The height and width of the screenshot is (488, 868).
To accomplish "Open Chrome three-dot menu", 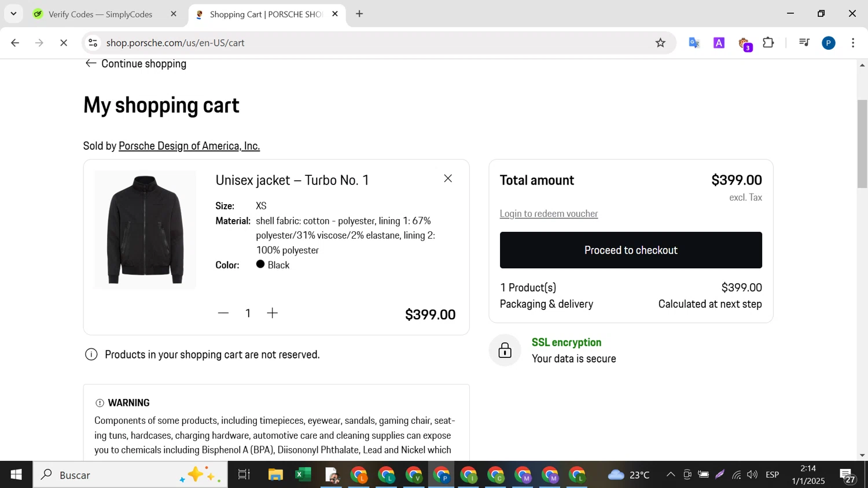I will pyautogui.click(x=853, y=43).
